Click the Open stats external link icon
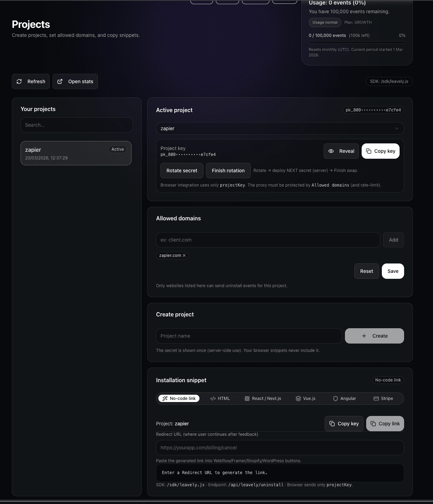433x504 pixels. click(60, 81)
